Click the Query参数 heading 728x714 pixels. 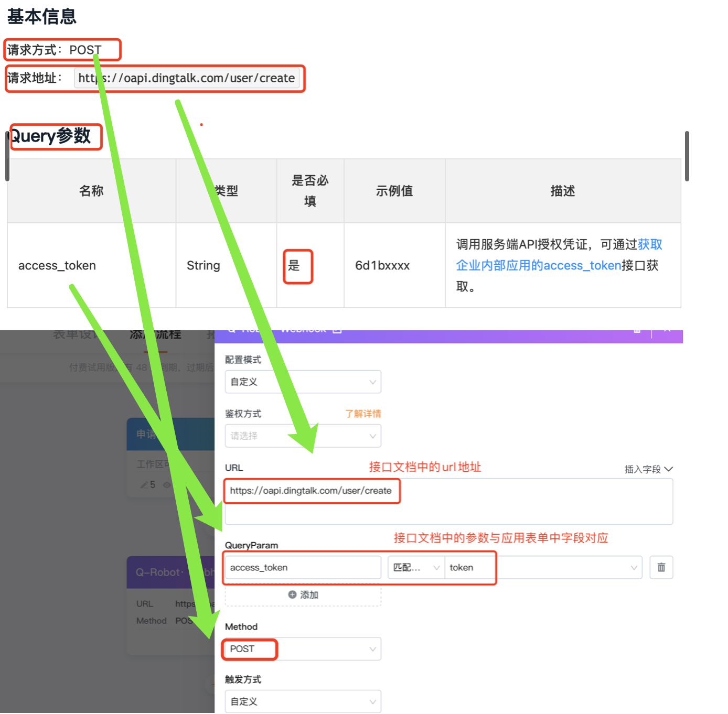tap(51, 136)
